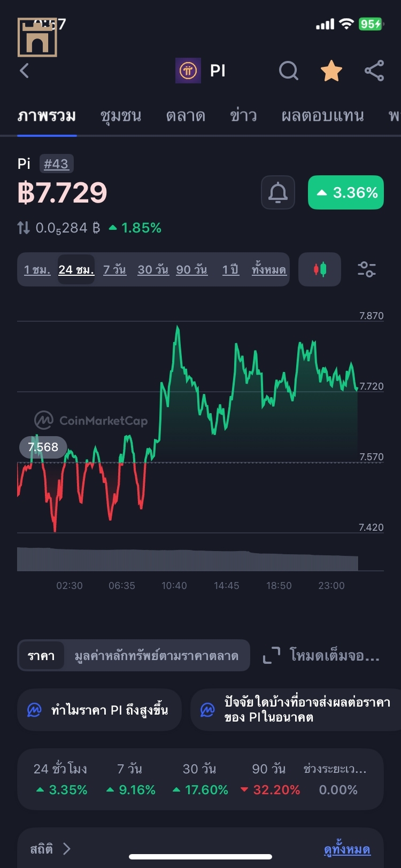The image size is (401, 868).
Task: Open full screen mode โหมดเต็มจอ
Action: (x=321, y=655)
